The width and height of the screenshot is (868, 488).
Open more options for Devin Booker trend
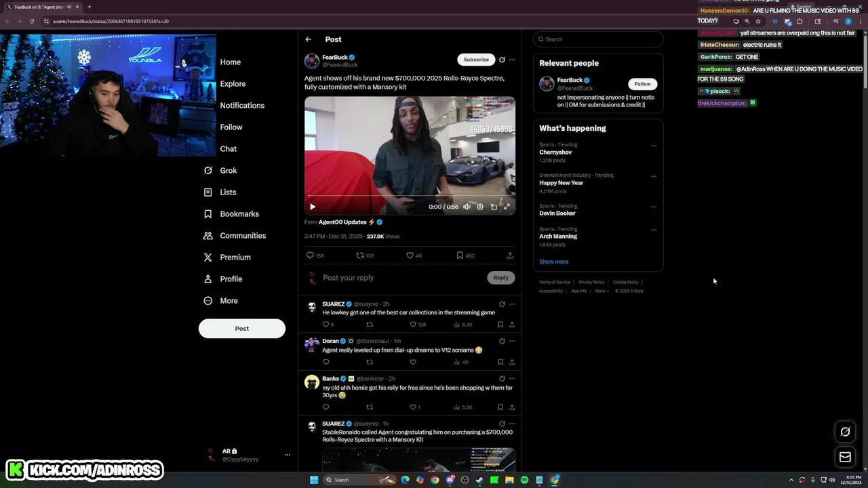[x=654, y=207]
